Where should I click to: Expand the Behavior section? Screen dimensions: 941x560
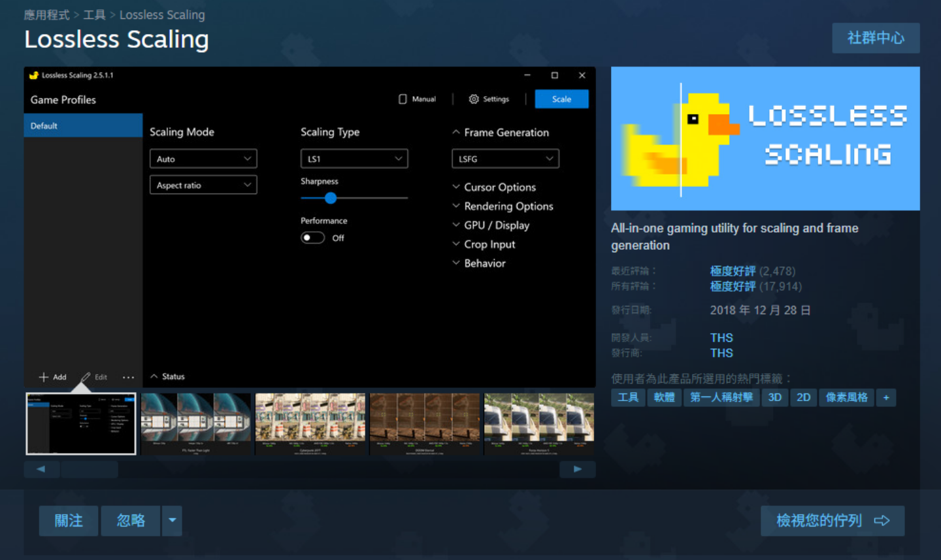click(479, 263)
